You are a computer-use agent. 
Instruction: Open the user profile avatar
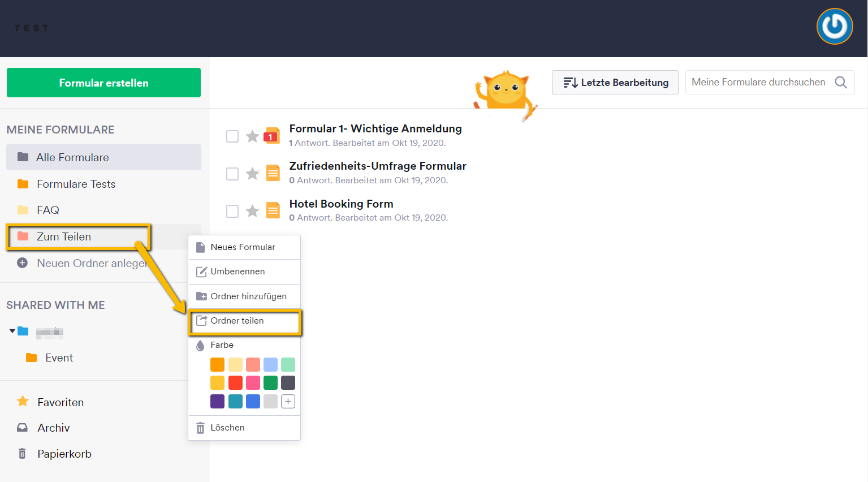pos(834,27)
